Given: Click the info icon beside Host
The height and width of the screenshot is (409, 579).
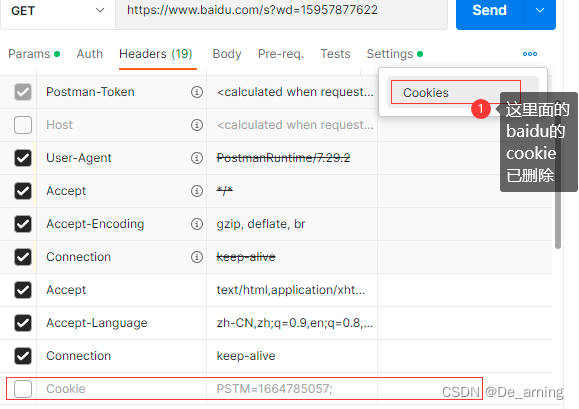Looking at the screenshot, I should point(197,125).
